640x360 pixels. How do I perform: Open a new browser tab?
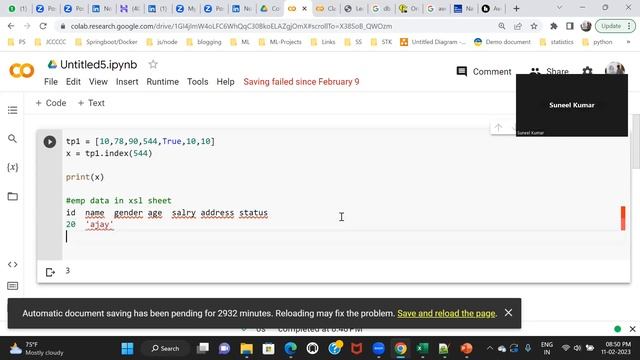click(x=516, y=8)
